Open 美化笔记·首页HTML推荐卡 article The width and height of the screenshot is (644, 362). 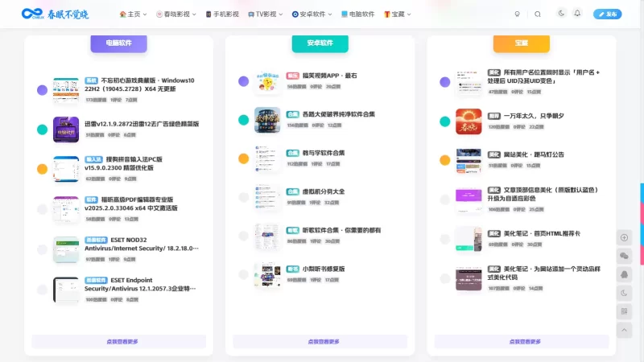tap(542, 233)
